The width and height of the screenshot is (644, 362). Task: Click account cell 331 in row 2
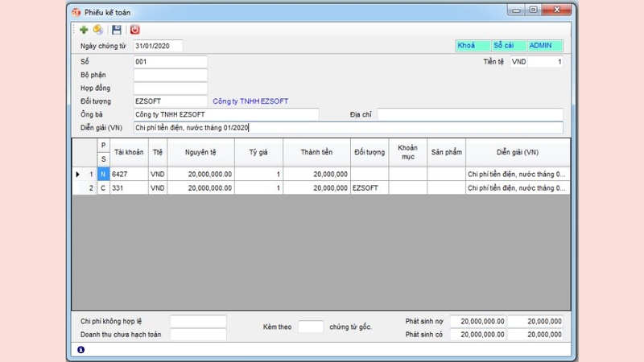pos(129,187)
